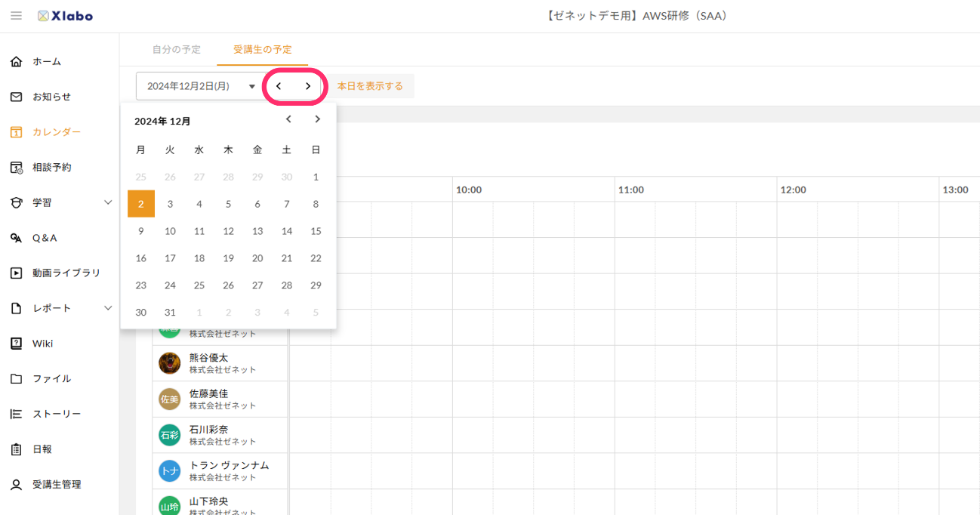Open the hamburger menu icon
The image size is (980, 515).
16,16
